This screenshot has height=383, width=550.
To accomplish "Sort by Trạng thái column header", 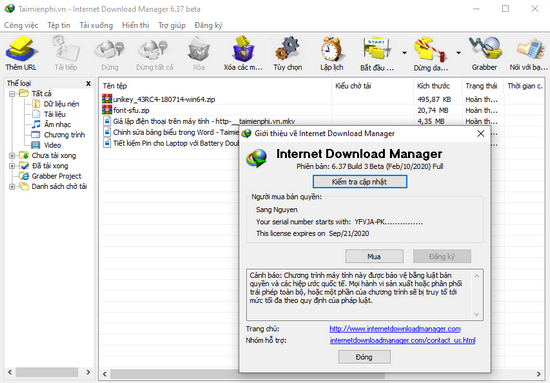I will [482, 86].
